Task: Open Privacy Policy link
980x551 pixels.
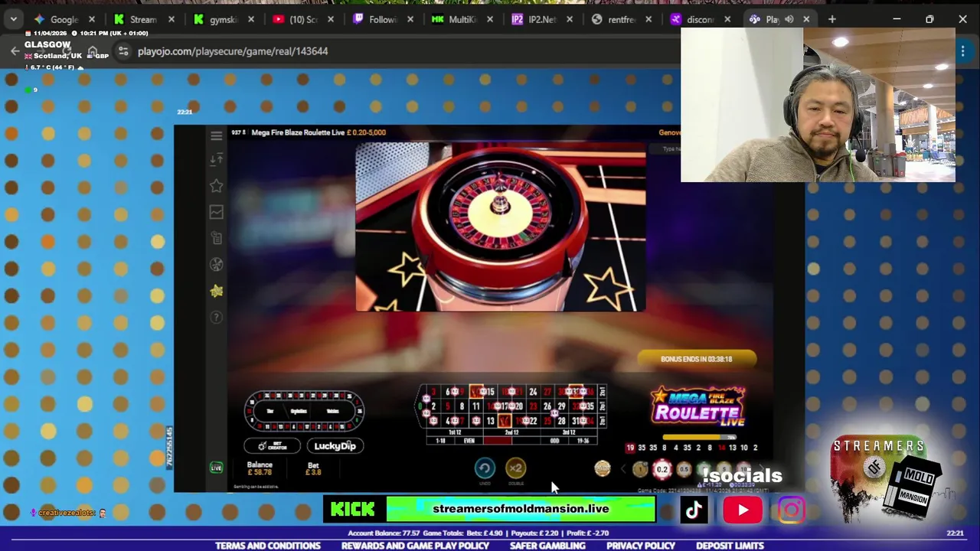Action: (x=641, y=546)
